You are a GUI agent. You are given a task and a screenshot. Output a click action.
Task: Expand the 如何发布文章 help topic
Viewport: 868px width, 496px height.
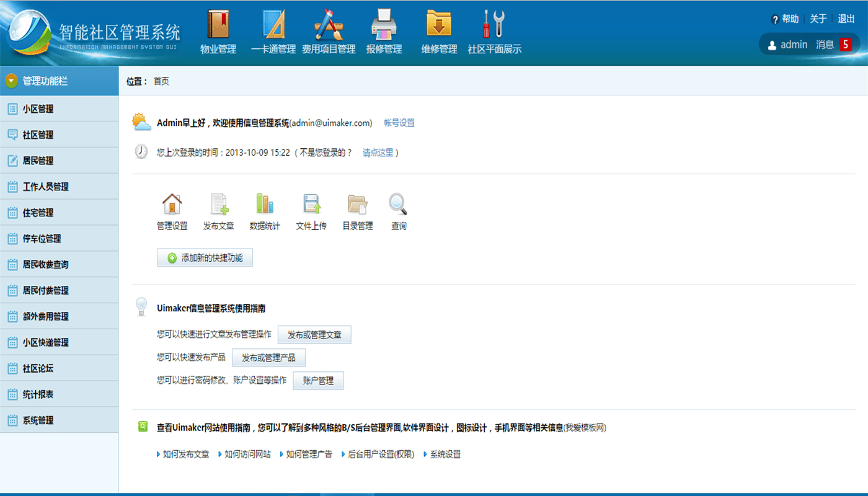click(x=184, y=454)
